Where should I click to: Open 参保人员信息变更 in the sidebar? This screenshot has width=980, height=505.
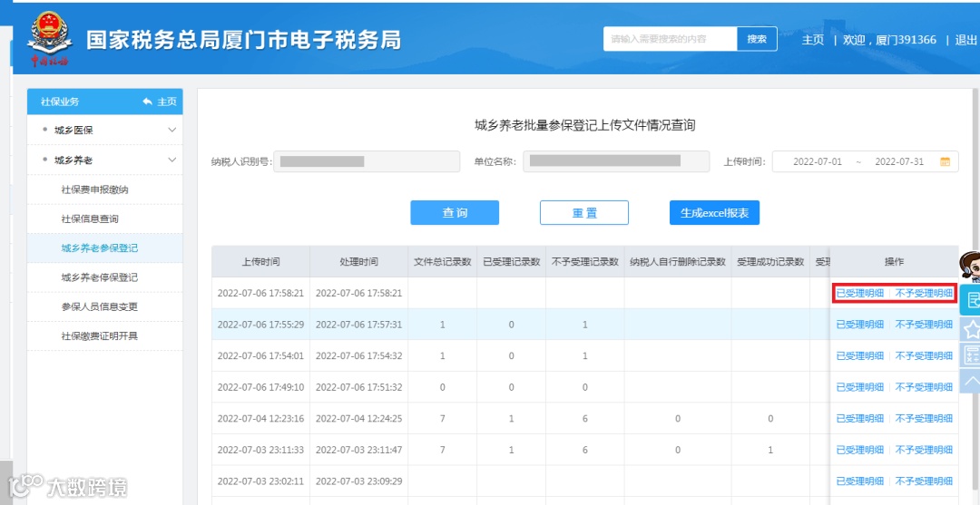coord(100,306)
